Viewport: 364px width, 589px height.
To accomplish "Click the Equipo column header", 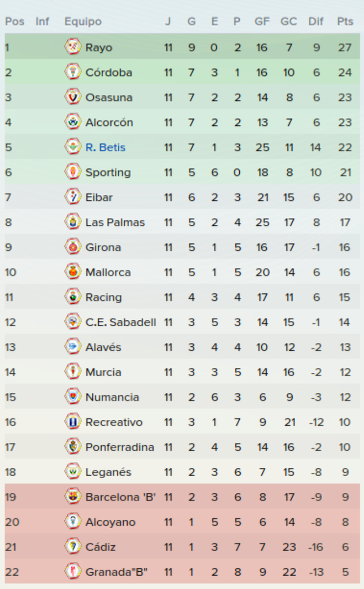I will click(x=83, y=21).
